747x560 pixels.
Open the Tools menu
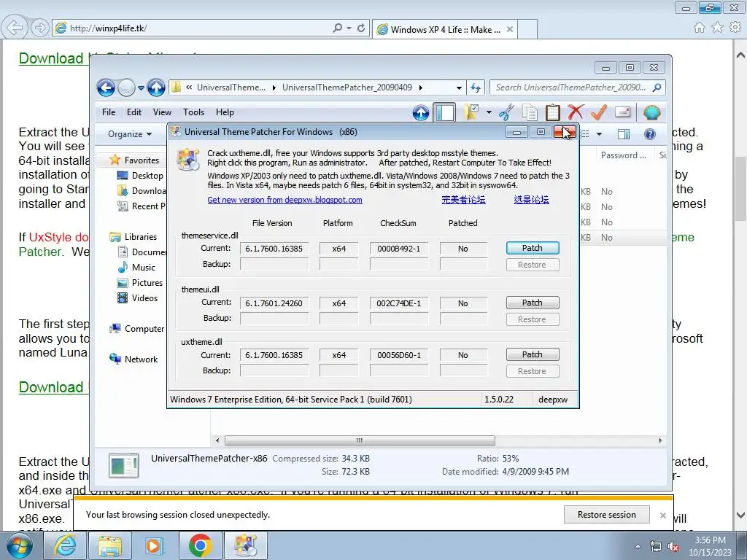pyautogui.click(x=193, y=112)
